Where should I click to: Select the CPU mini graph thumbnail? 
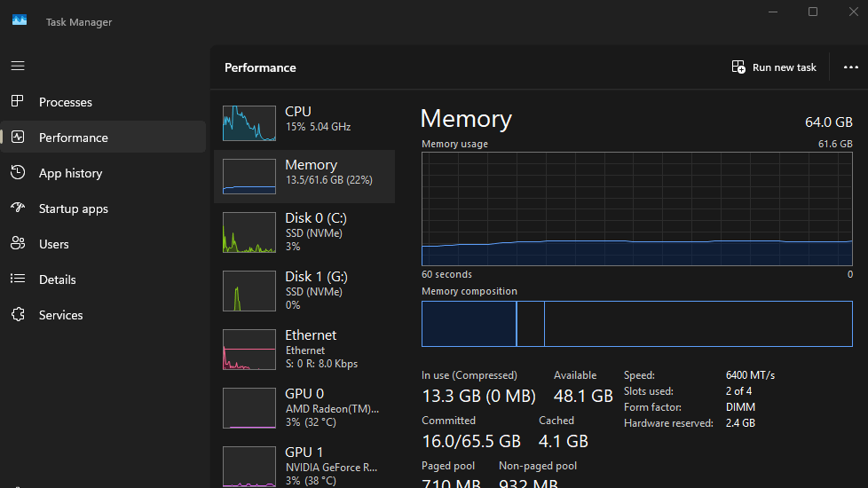(x=249, y=122)
